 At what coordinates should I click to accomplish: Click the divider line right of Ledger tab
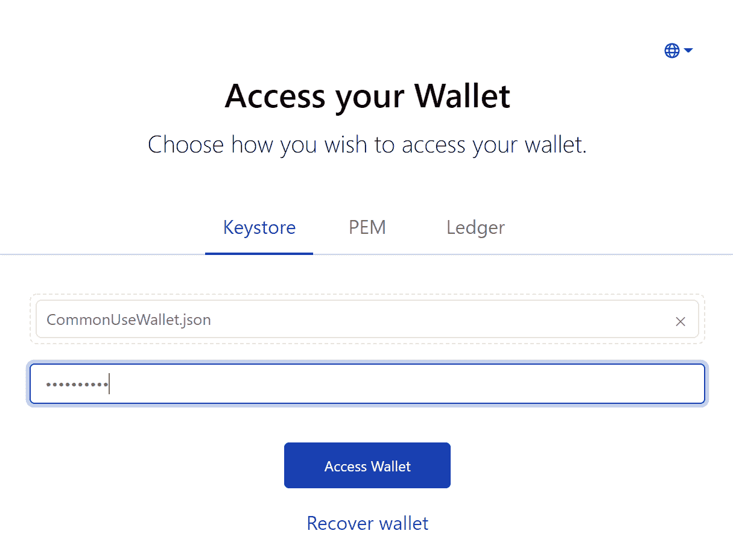click(x=603, y=254)
